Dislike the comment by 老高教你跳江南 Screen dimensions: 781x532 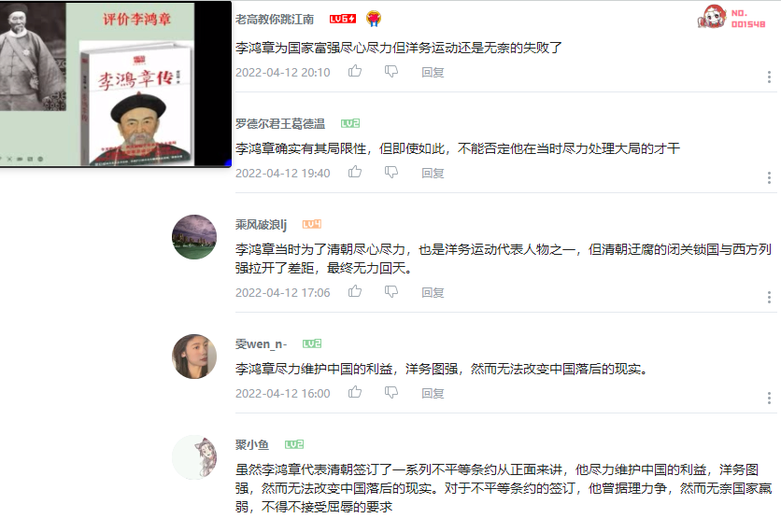(x=391, y=72)
